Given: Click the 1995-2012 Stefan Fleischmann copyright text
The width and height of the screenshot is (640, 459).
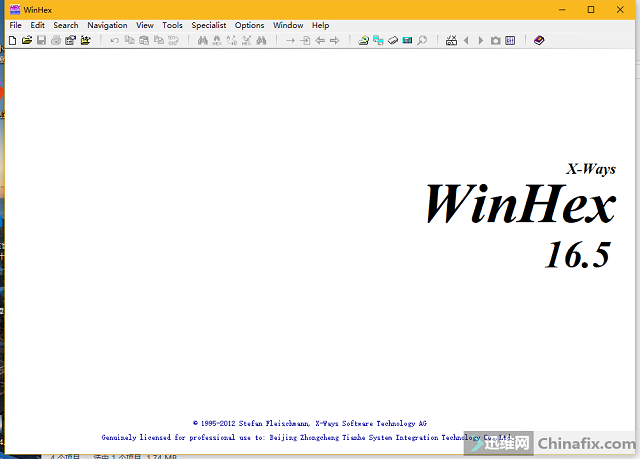Looking at the screenshot, I should tap(310, 424).
